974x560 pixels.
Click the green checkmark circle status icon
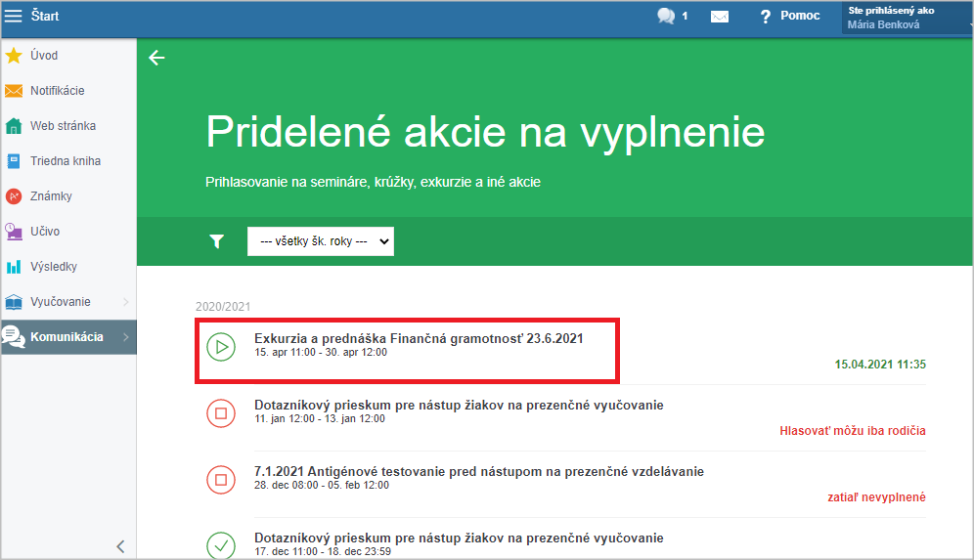221,545
